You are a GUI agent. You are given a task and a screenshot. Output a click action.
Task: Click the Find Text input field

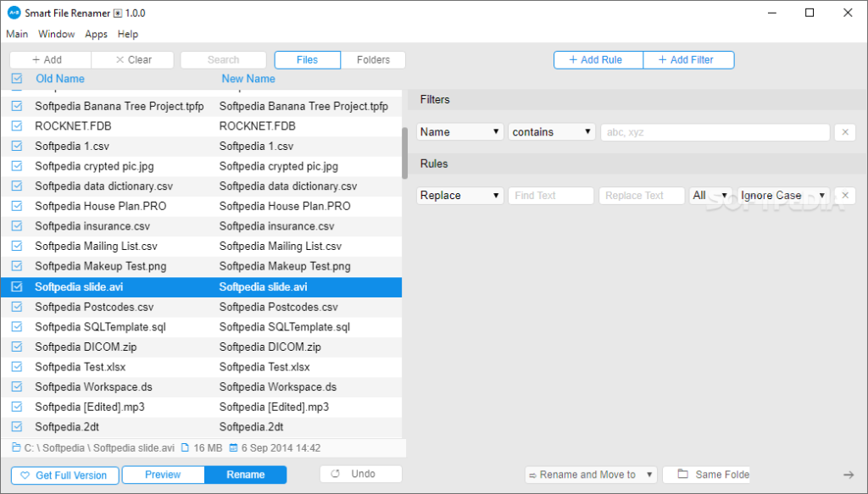551,196
